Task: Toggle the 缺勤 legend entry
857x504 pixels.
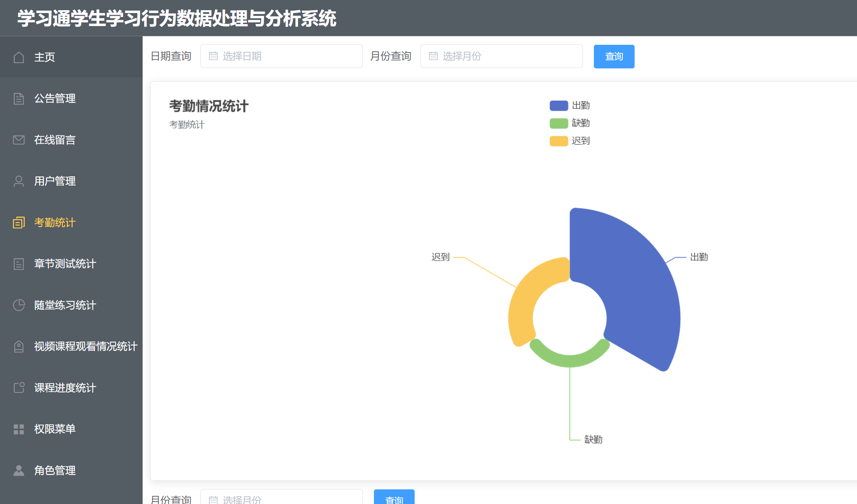Action: point(570,123)
